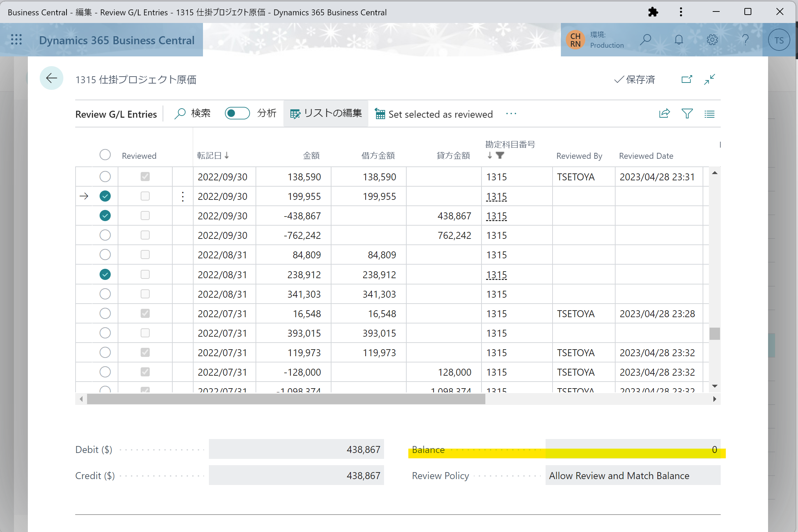The image size is (798, 532).
Task: Open Reviewed column header menu
Action: (x=139, y=156)
